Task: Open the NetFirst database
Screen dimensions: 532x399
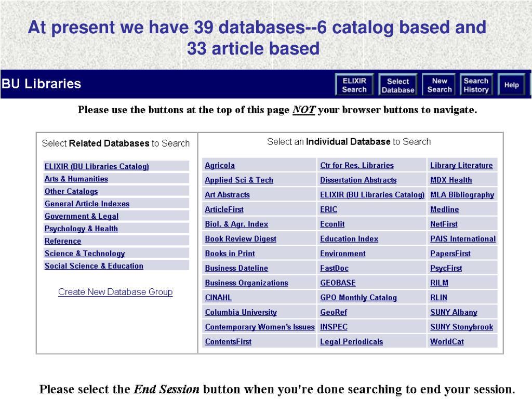Action: [444, 224]
